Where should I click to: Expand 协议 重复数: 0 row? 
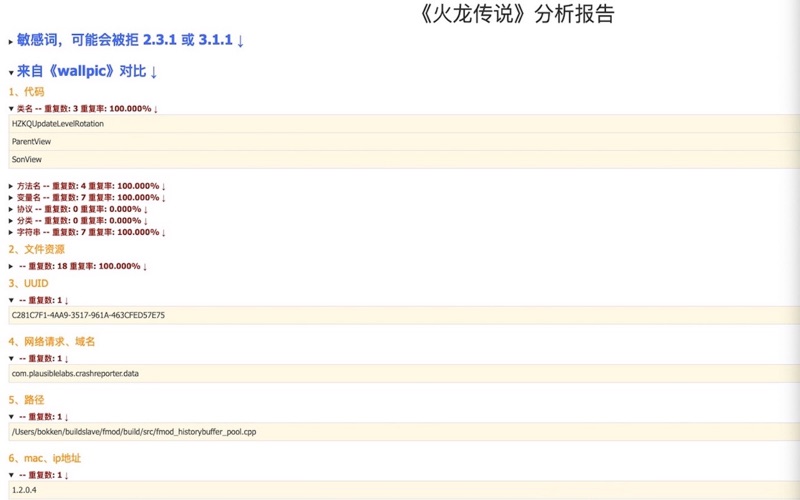(78, 209)
